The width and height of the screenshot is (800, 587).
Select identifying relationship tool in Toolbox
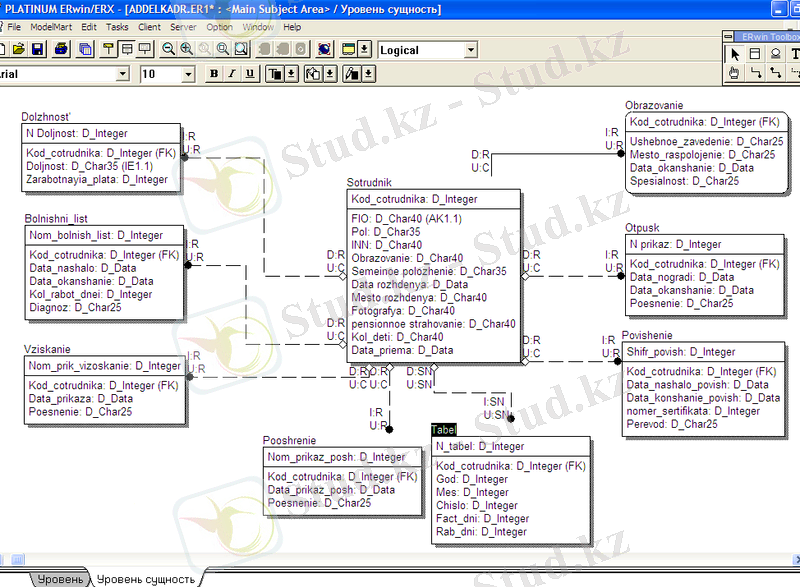tap(755, 73)
